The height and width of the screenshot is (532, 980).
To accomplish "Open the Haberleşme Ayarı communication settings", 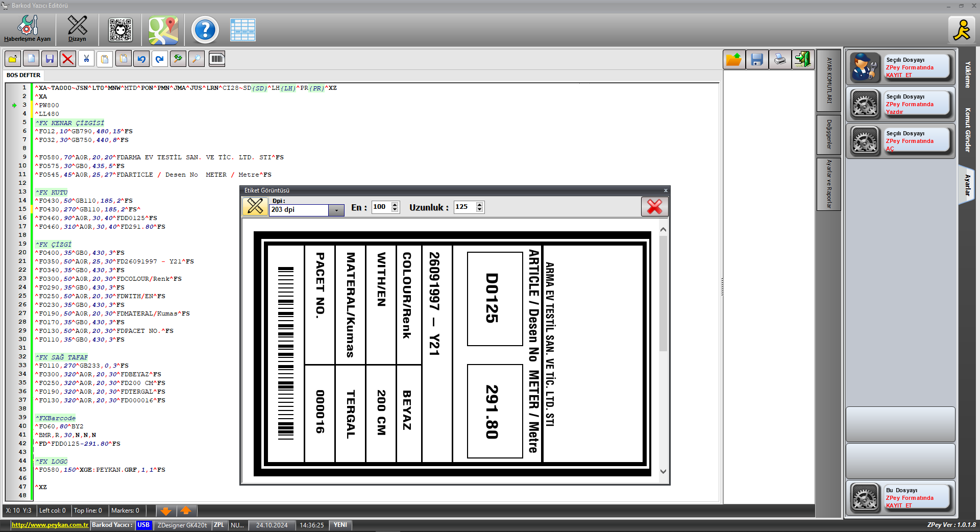I will (27, 29).
